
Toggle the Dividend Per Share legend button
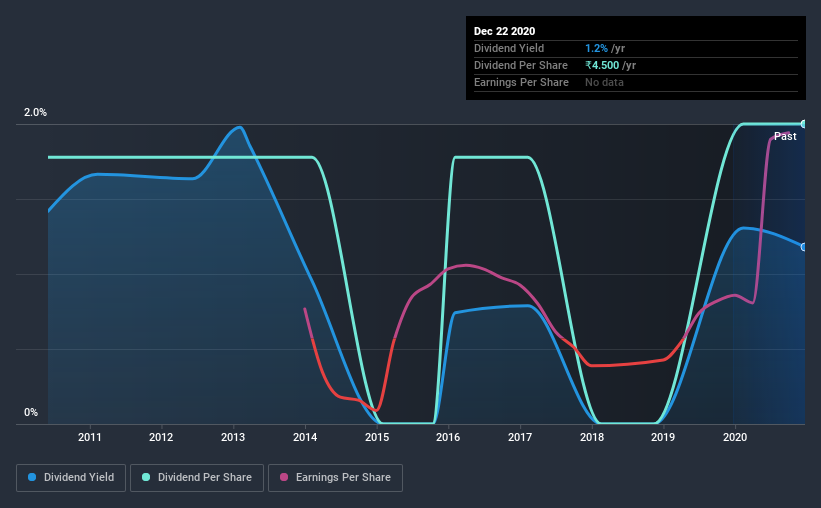point(197,478)
